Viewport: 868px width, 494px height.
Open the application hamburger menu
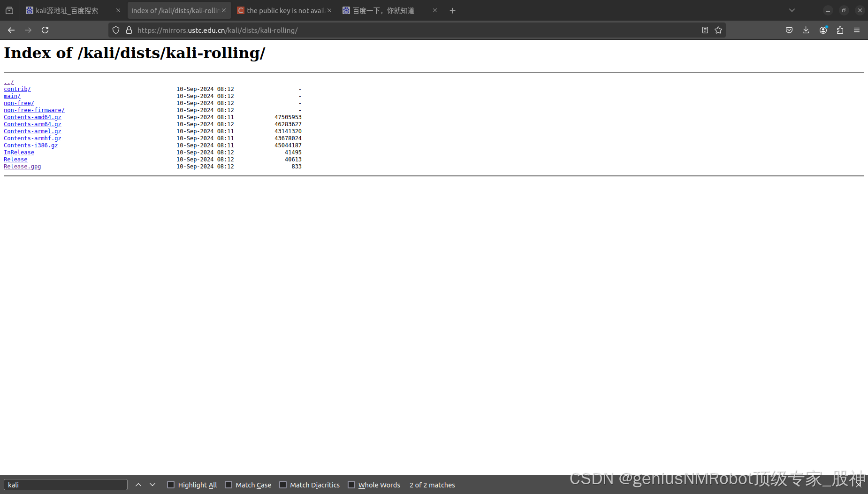click(856, 30)
